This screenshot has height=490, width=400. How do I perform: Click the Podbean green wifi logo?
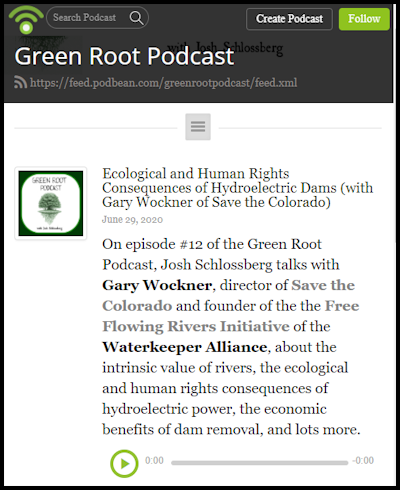click(26, 20)
